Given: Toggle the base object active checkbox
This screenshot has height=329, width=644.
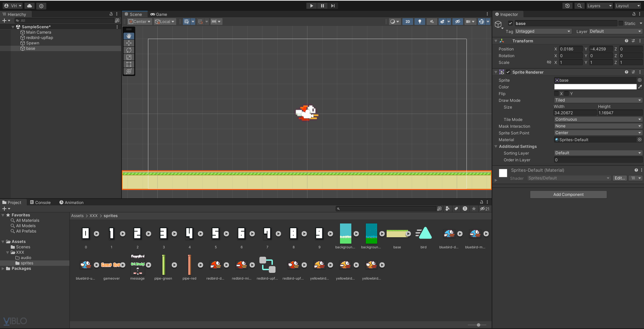Looking at the screenshot, I should tap(510, 23).
